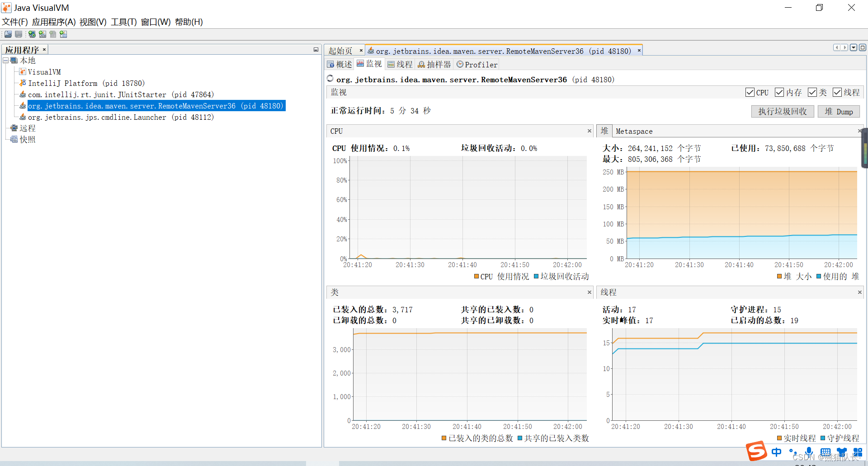Select the 远程 remote hosts node

click(x=27, y=128)
